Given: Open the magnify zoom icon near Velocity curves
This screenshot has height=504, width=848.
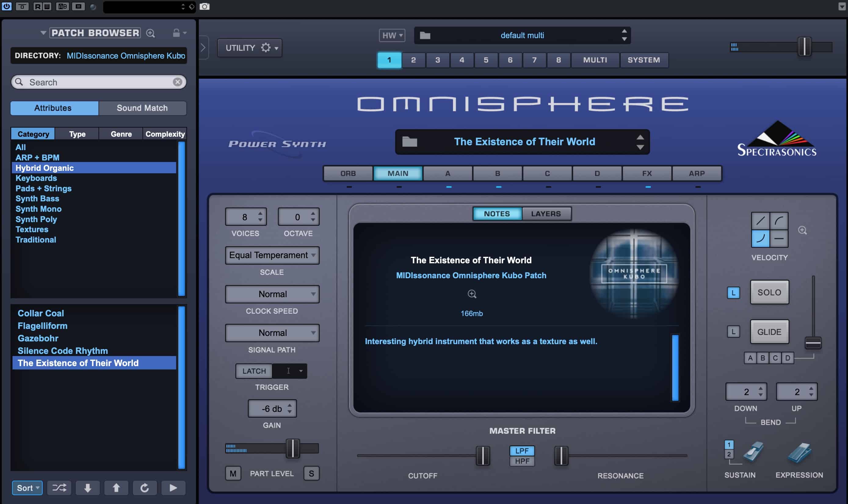Looking at the screenshot, I should [803, 230].
